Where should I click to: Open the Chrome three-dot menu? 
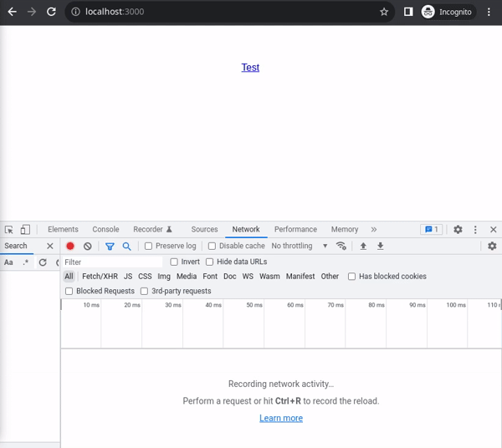(x=489, y=13)
